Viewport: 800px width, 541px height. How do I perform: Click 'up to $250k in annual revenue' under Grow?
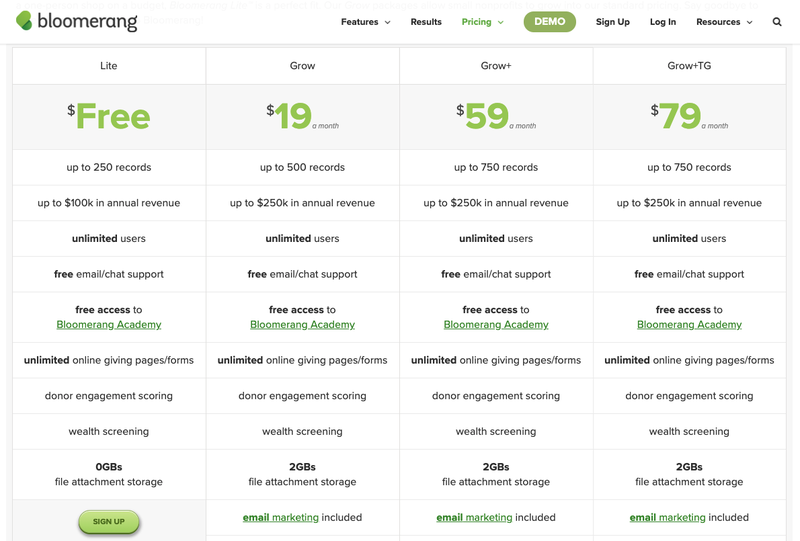pos(302,203)
